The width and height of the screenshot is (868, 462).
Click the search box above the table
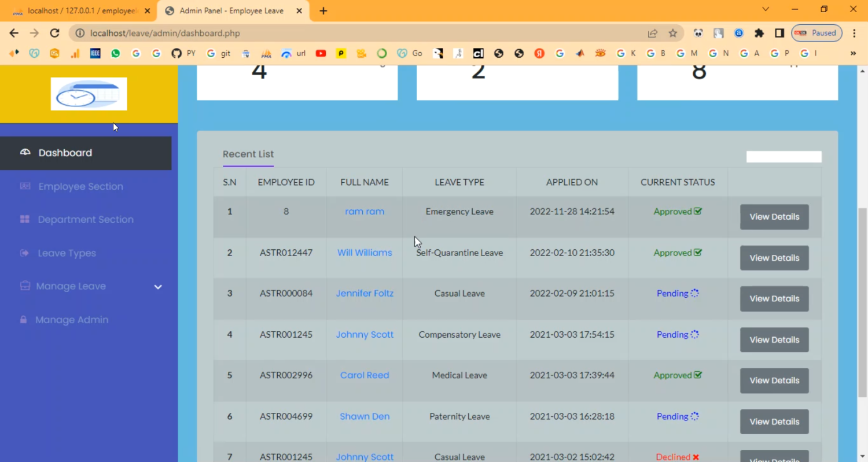pyautogui.click(x=784, y=157)
